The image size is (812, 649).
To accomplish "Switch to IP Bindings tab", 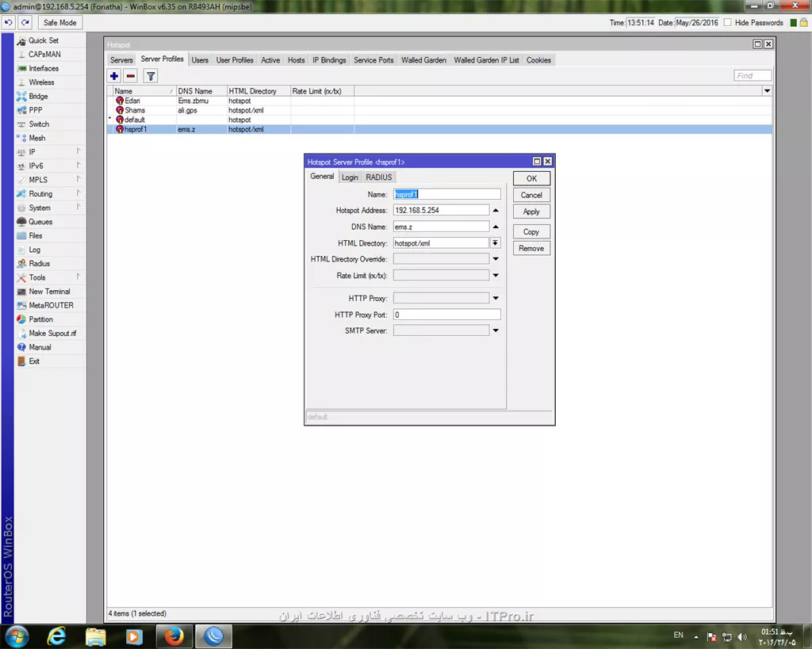I will [329, 60].
